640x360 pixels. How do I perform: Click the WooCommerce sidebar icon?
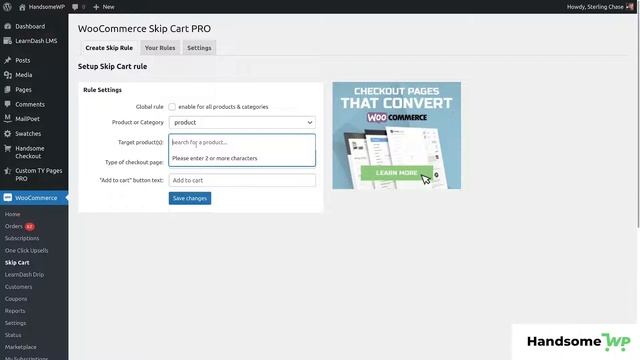7,198
